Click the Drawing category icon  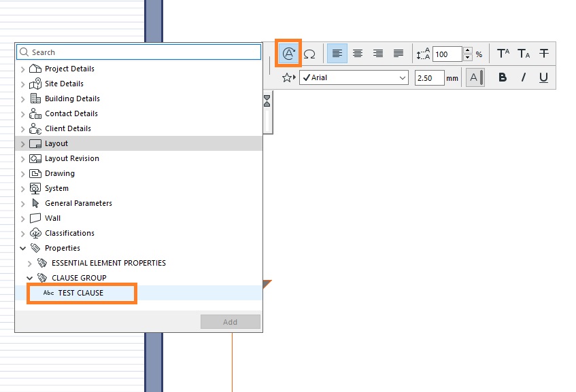35,173
